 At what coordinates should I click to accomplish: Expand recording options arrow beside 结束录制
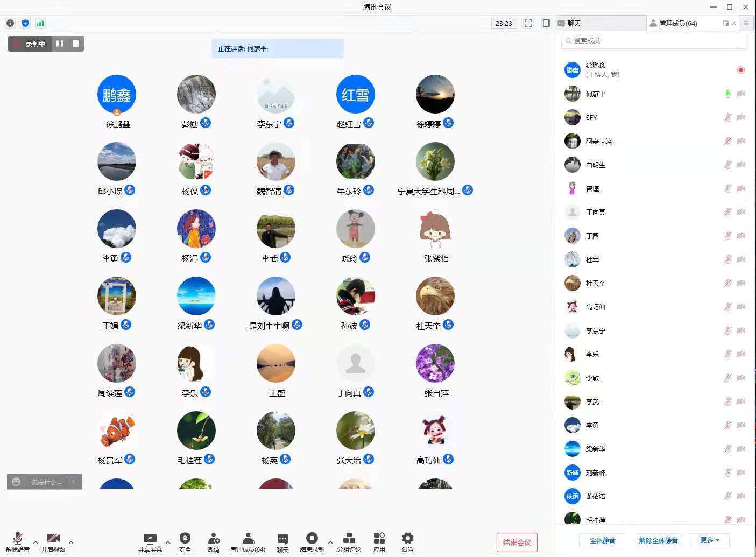pos(330,542)
